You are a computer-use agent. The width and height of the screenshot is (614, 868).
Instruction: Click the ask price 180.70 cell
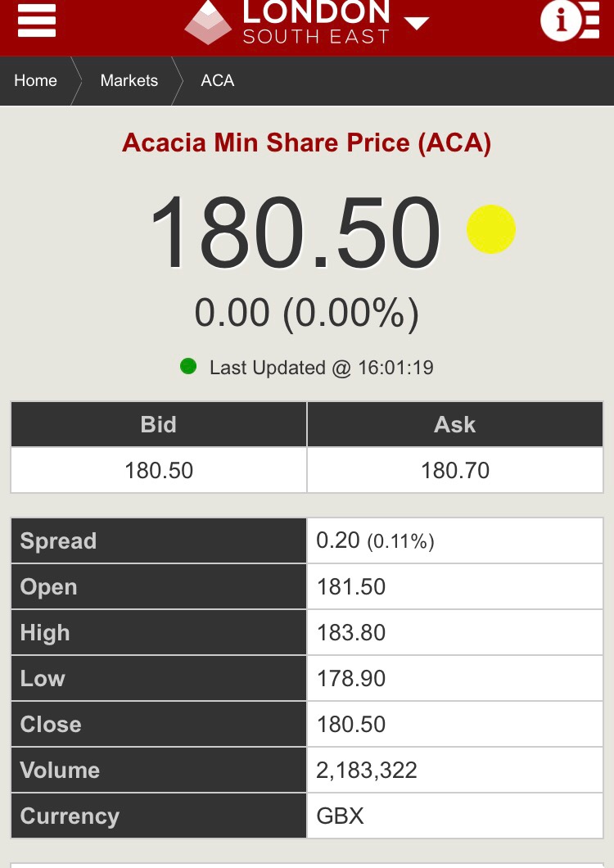point(455,470)
